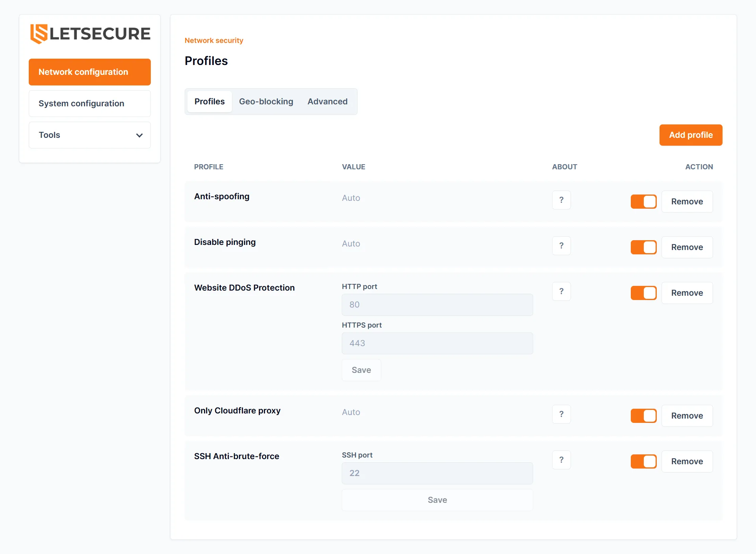756x554 pixels.
Task: Remove the Only Cloudflare proxy profile
Action: point(687,416)
